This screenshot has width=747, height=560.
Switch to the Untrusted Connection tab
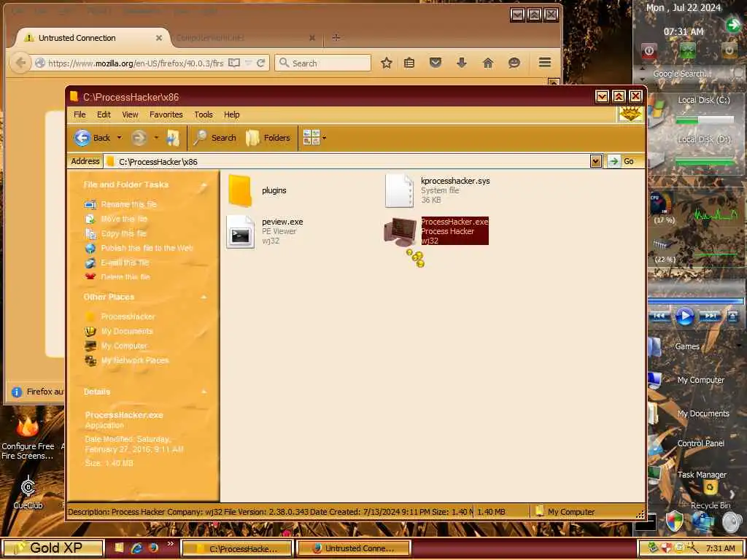coord(93,38)
